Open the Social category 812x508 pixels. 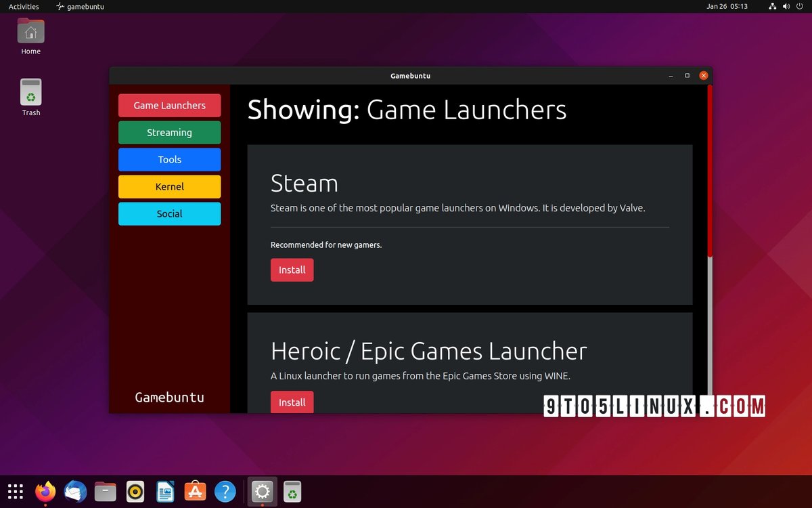(x=169, y=213)
